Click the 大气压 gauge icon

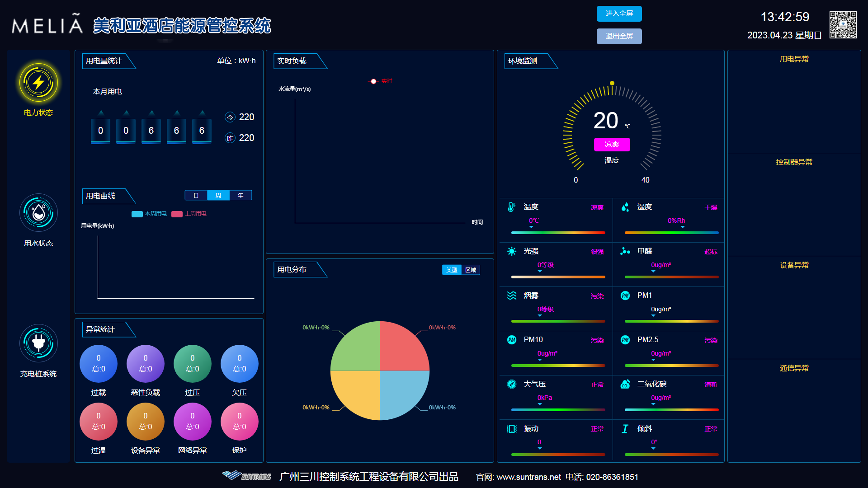click(512, 384)
